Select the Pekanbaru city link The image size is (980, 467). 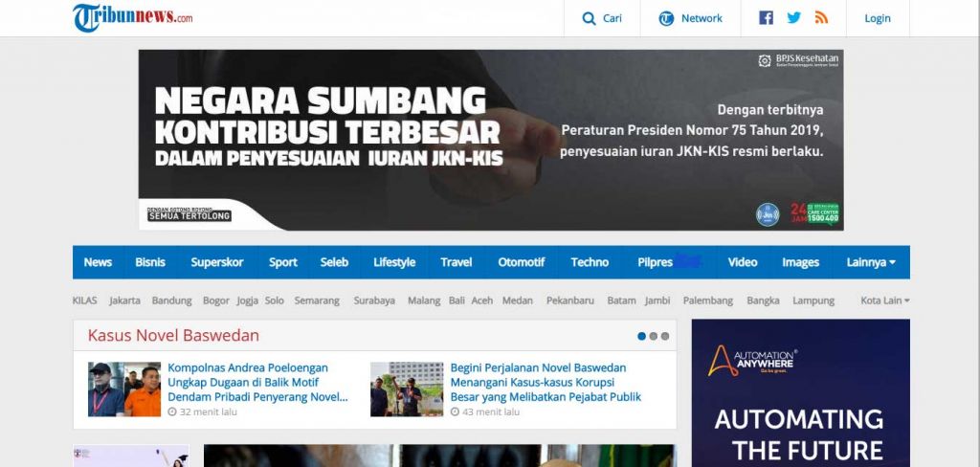[x=570, y=300]
